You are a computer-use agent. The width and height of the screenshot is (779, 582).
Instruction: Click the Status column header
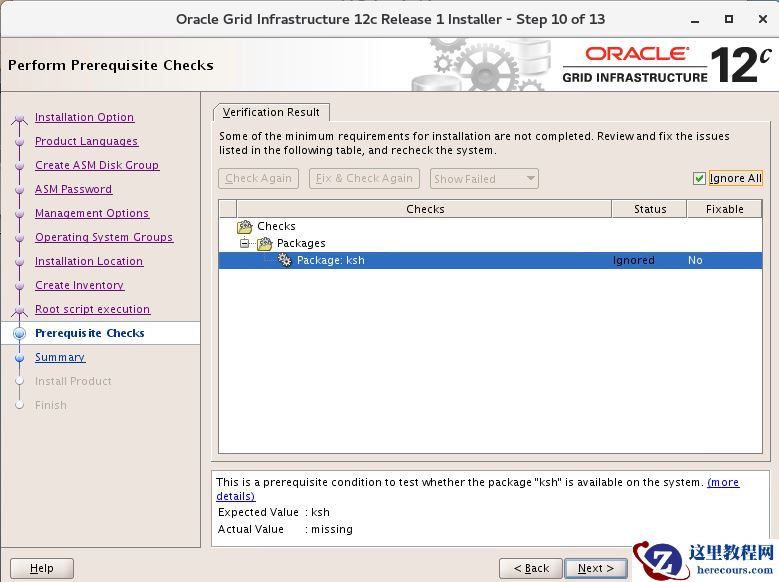click(649, 209)
